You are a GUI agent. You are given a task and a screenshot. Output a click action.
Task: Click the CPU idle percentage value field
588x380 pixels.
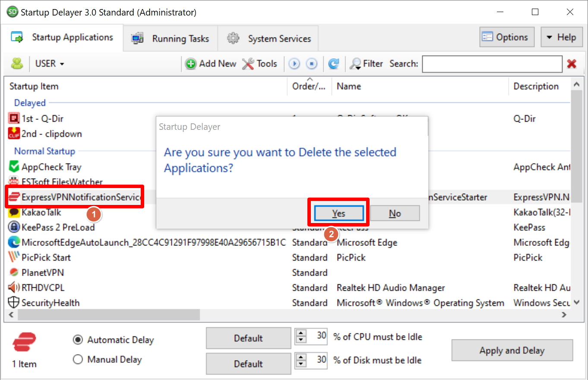[x=317, y=336]
